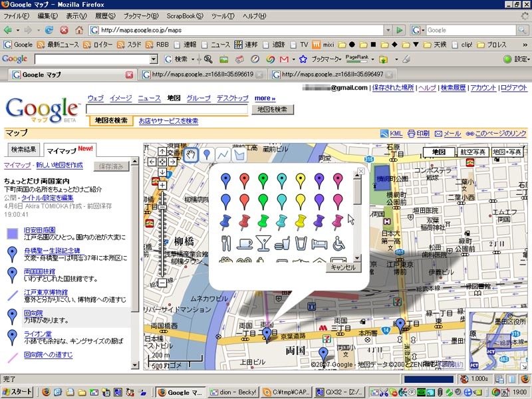Switch to the マイマップ tab

[70, 150]
